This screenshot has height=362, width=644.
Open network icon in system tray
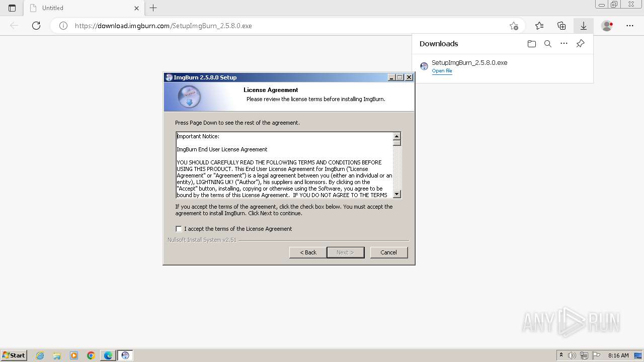point(584,355)
